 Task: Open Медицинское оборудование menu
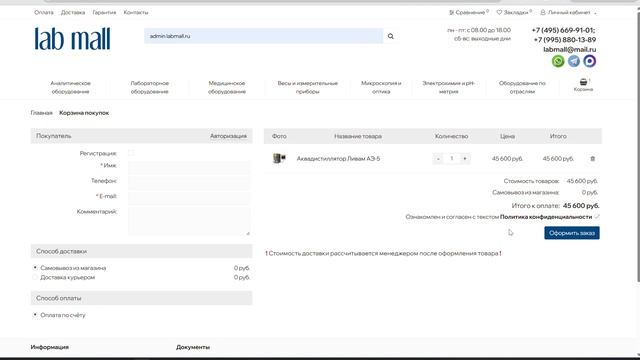[227, 87]
